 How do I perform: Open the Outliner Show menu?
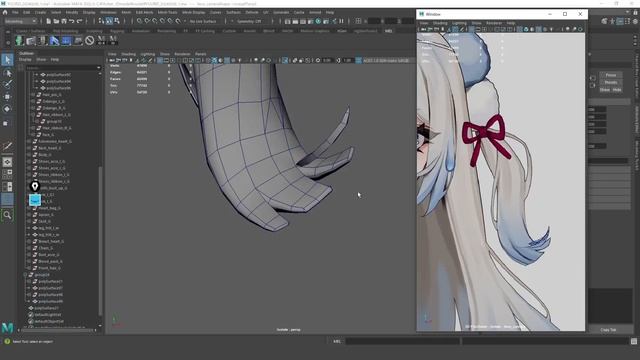click(x=41, y=60)
